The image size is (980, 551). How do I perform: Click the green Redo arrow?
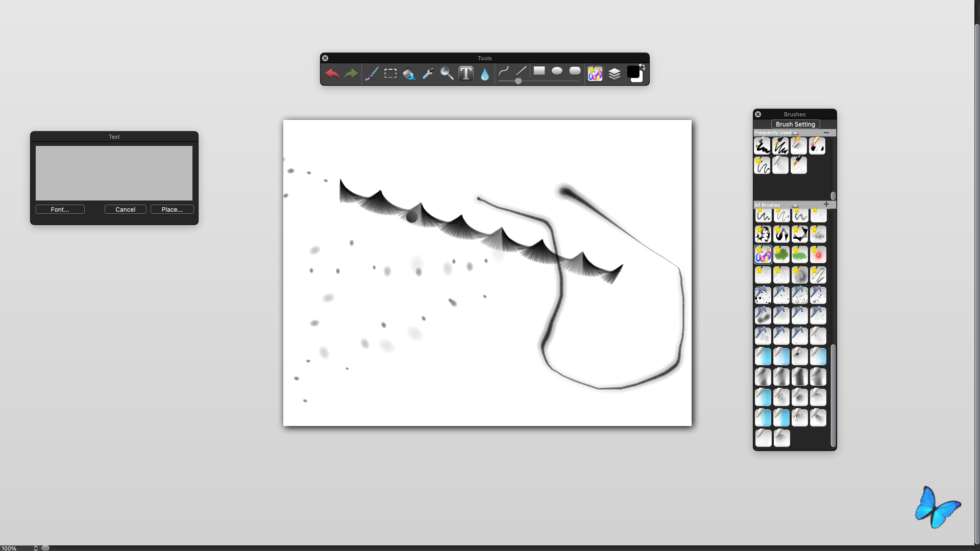[x=351, y=74]
